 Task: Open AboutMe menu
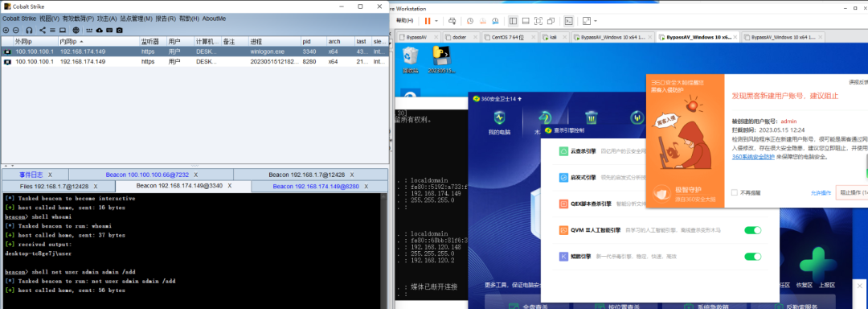coord(215,19)
